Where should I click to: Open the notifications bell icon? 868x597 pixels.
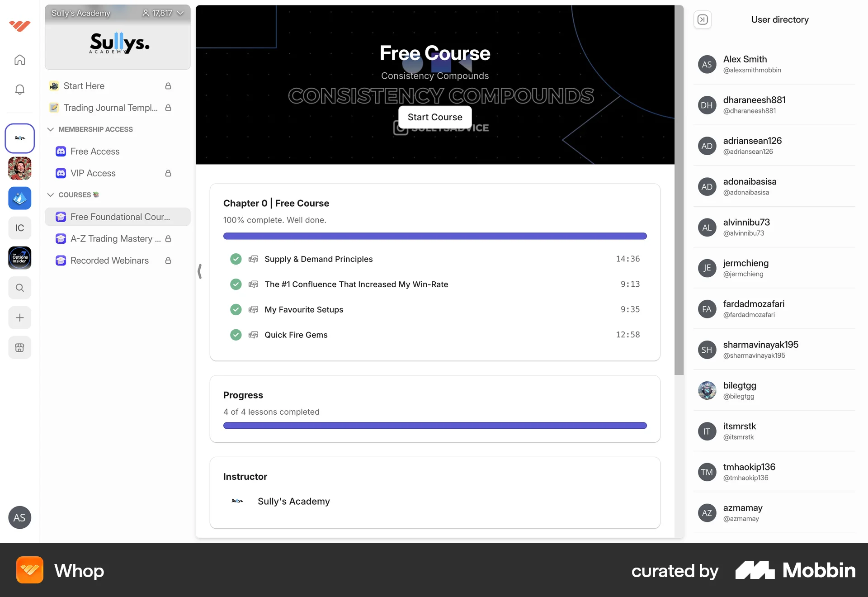coord(19,89)
